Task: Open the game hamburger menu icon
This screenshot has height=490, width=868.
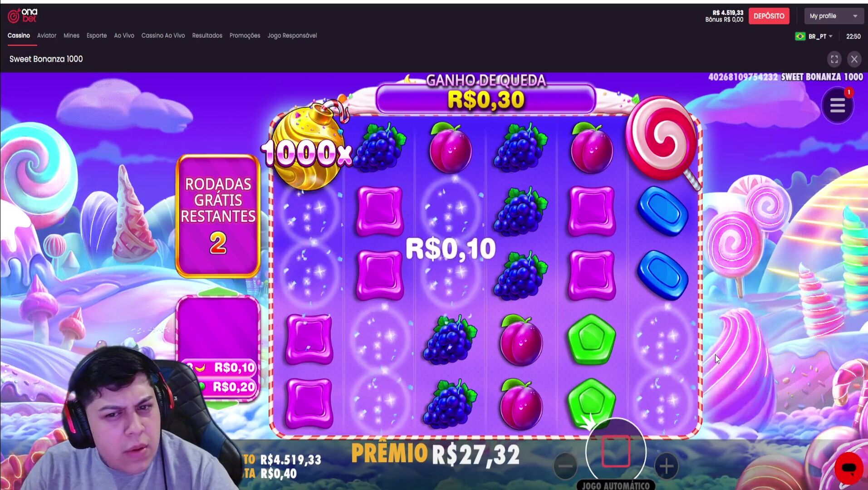Action: click(838, 106)
